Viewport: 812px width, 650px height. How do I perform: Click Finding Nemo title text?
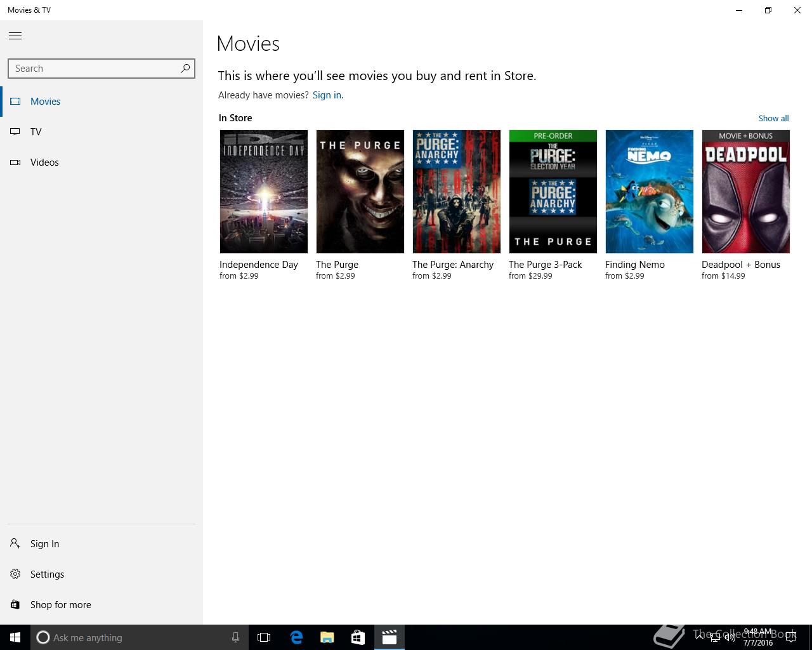click(635, 265)
